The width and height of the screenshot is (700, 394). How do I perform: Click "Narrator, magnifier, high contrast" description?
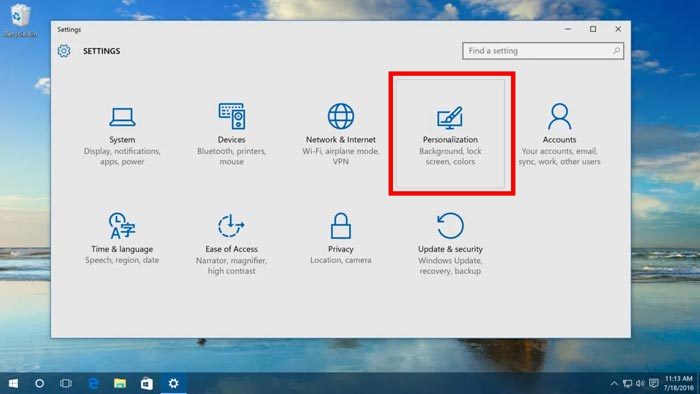[231, 265]
